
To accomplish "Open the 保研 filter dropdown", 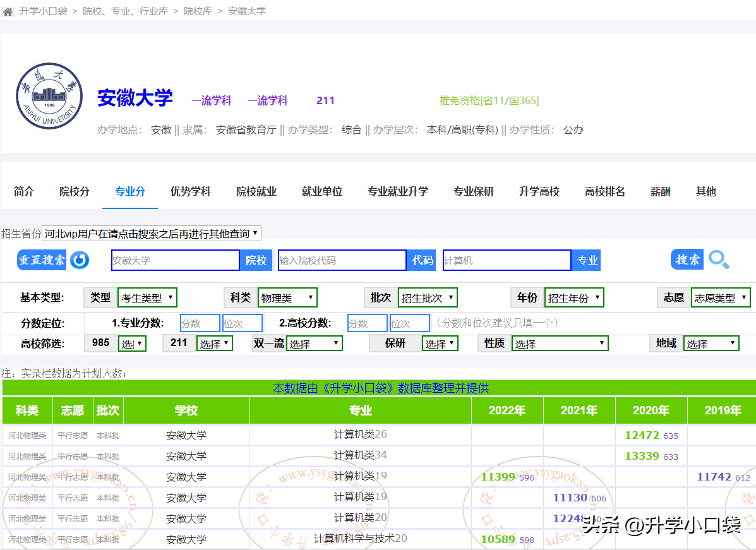I will tap(440, 344).
